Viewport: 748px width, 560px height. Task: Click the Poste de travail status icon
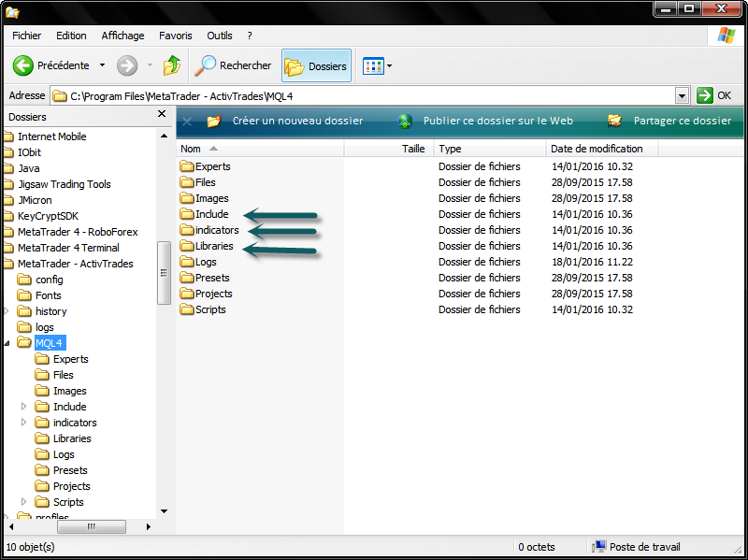pyautogui.click(x=599, y=547)
